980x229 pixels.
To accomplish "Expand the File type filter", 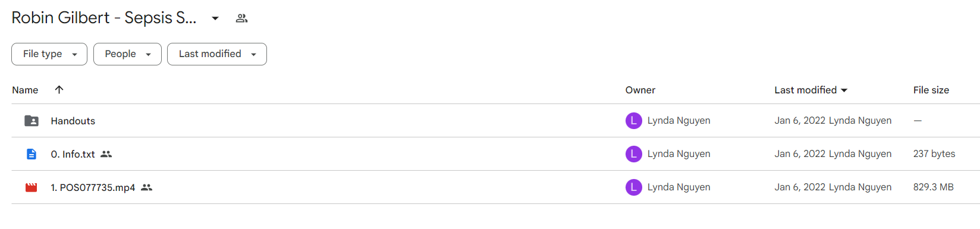I will [x=49, y=54].
